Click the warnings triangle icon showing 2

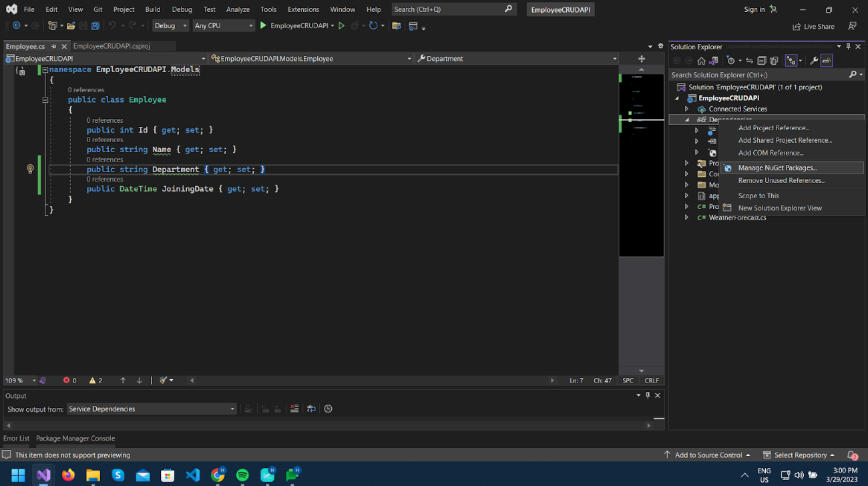coord(93,381)
